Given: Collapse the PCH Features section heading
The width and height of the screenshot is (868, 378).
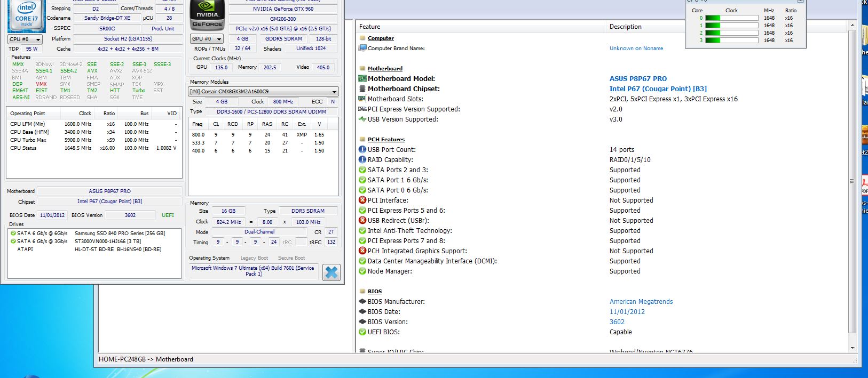Looking at the screenshot, I should click(386, 139).
